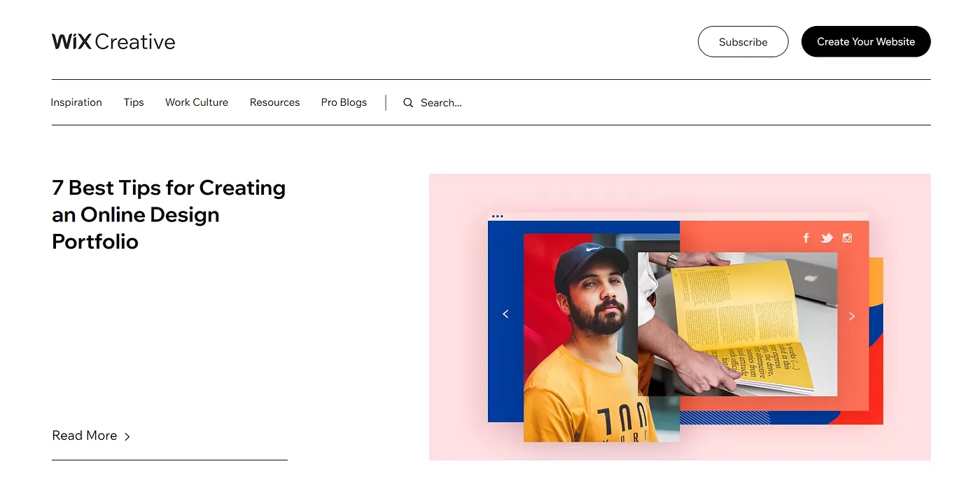Click the three dots on the mock browser window
This screenshot has width=980, height=503.
pyautogui.click(x=498, y=216)
